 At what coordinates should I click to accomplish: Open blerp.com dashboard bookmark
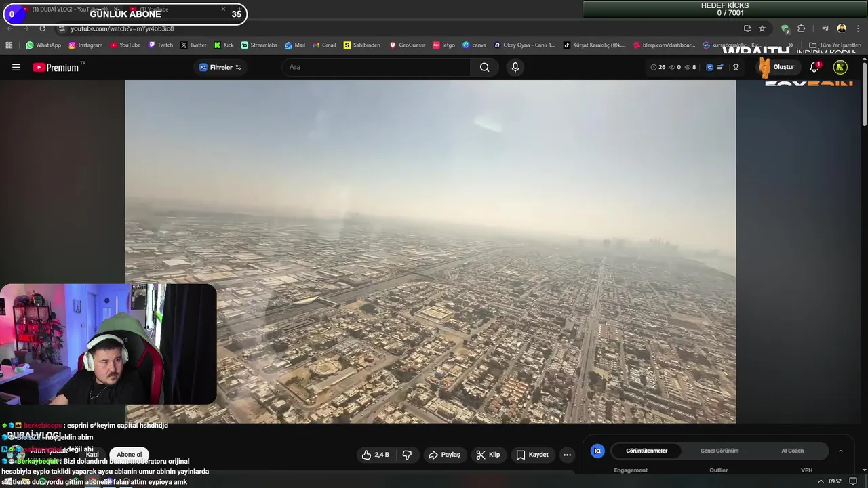(x=664, y=45)
